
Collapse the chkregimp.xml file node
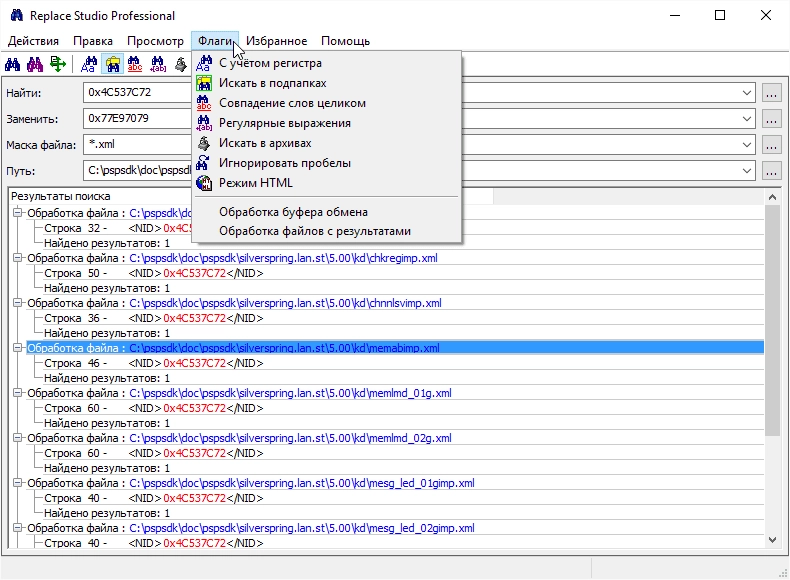[18, 258]
